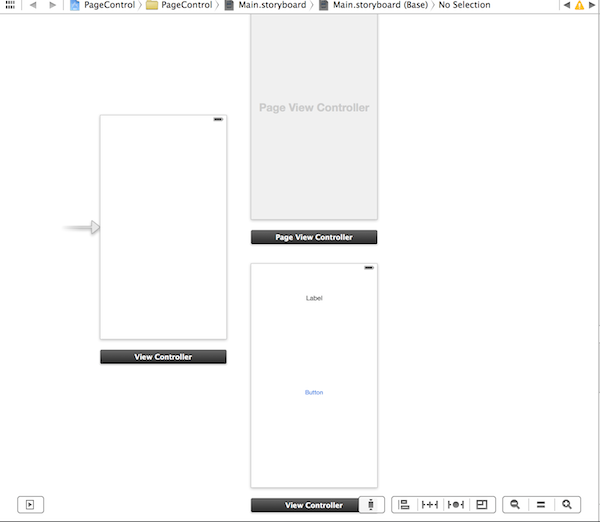Open the Pin constraints menu
The height and width of the screenshot is (522, 600).
430,504
